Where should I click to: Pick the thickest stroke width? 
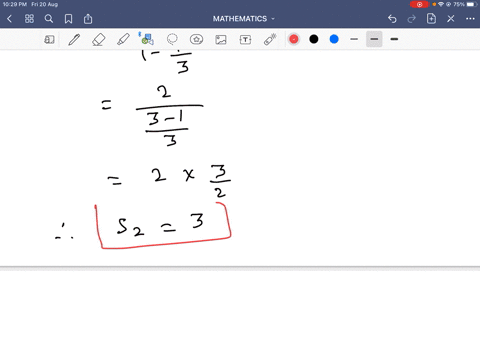(x=394, y=39)
